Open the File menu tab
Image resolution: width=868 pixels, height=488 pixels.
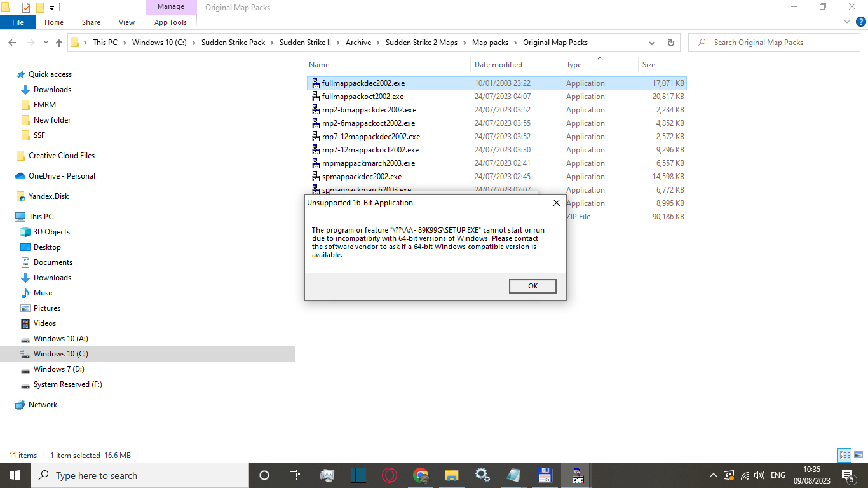18,22
